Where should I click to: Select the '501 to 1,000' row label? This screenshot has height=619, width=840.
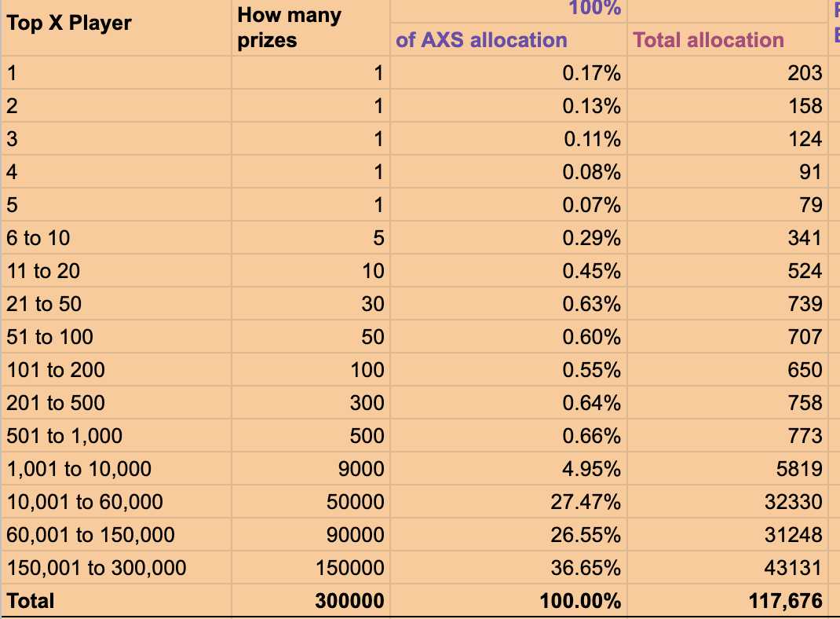click(x=116, y=436)
